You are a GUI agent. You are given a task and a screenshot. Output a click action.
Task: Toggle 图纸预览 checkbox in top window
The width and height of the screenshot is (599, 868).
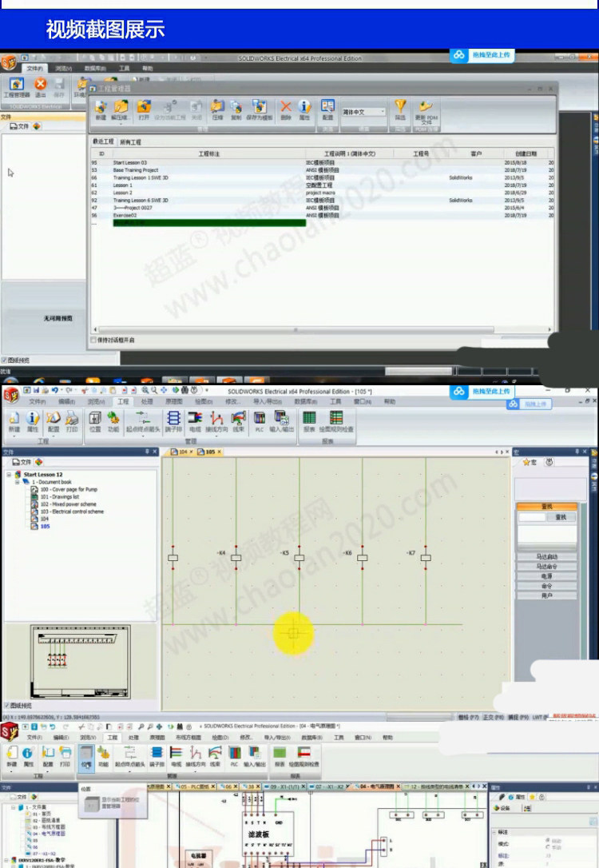pyautogui.click(x=5, y=360)
